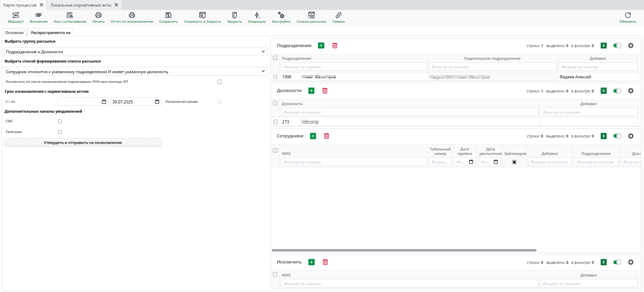The image size is (644, 292).
Task: Open Подразделения grid settings gear
Action: (x=631, y=46)
